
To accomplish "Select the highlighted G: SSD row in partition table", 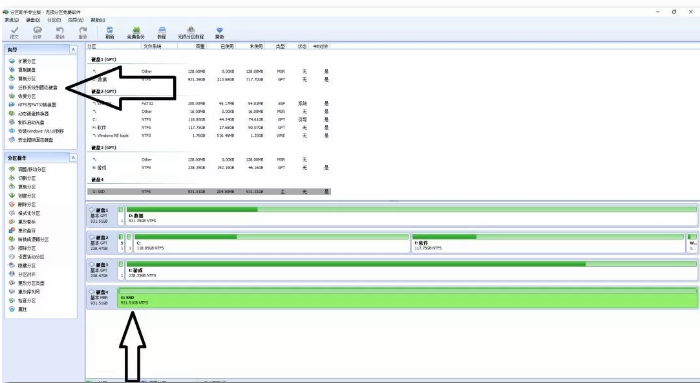I will 209,192.
